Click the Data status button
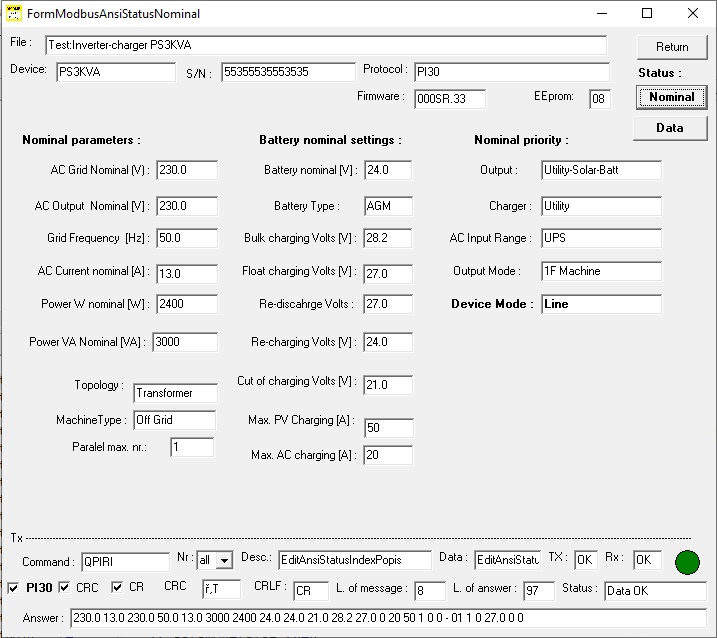 tap(670, 128)
